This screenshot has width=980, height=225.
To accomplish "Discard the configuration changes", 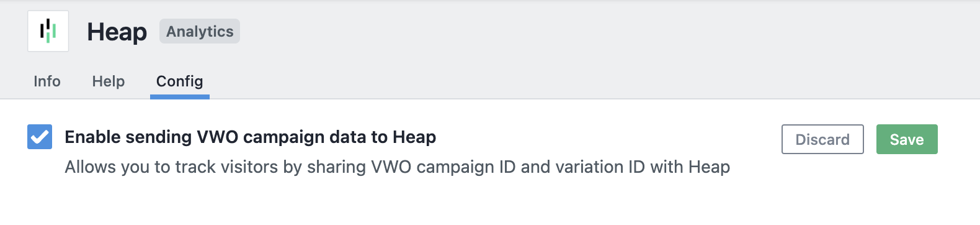I will (x=822, y=139).
